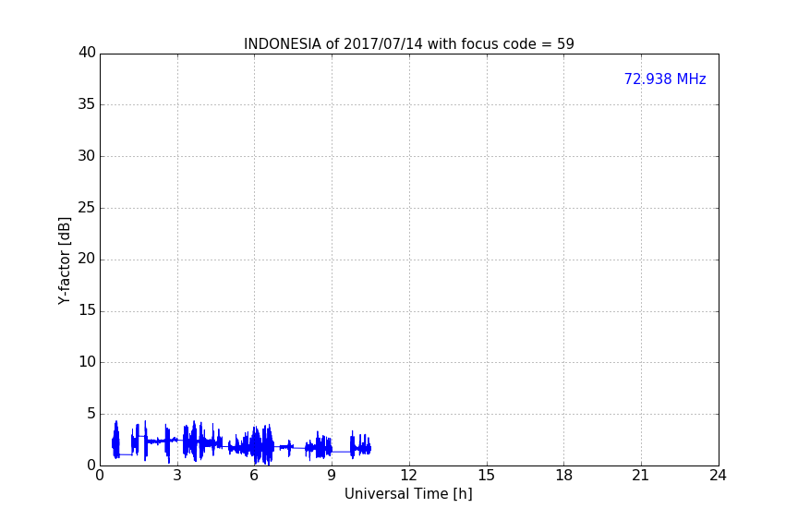Click the y-axis tick label '25'

pyautogui.click(x=87, y=207)
